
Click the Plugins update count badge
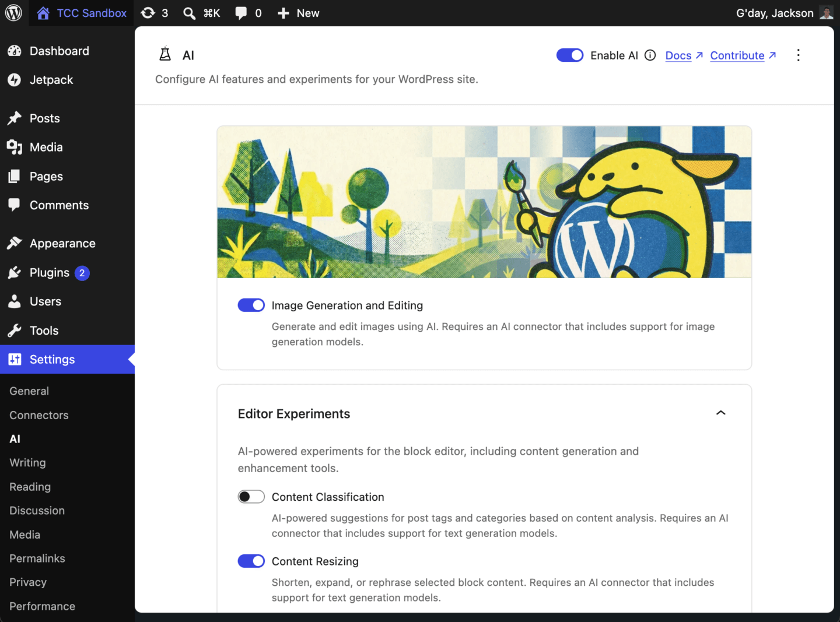click(x=82, y=273)
